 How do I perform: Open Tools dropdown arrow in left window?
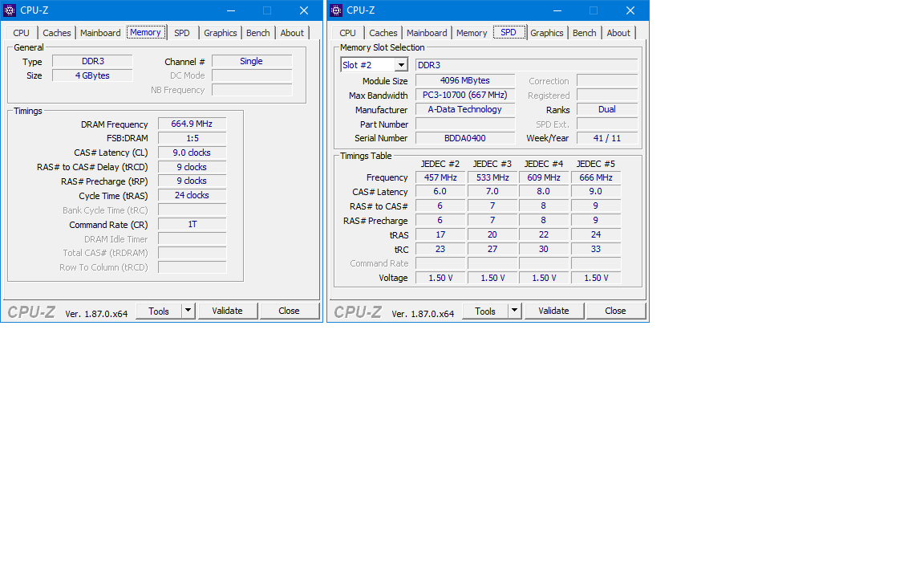(x=188, y=311)
